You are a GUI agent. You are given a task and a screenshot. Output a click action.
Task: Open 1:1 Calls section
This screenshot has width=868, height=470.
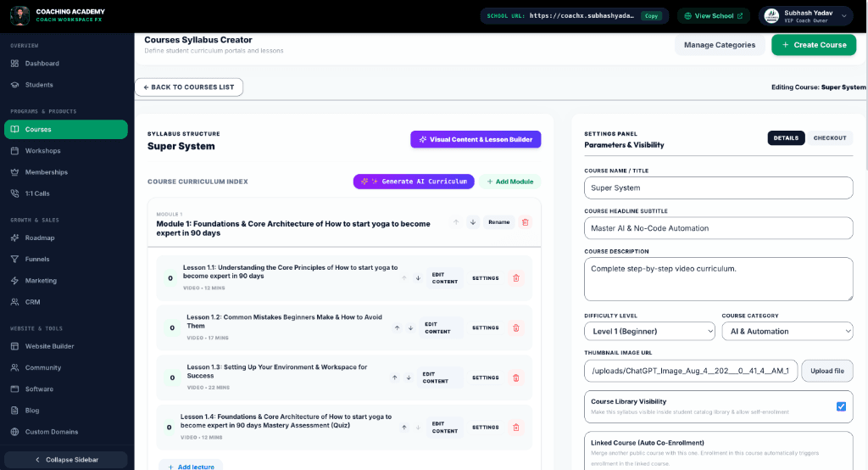click(x=66, y=193)
